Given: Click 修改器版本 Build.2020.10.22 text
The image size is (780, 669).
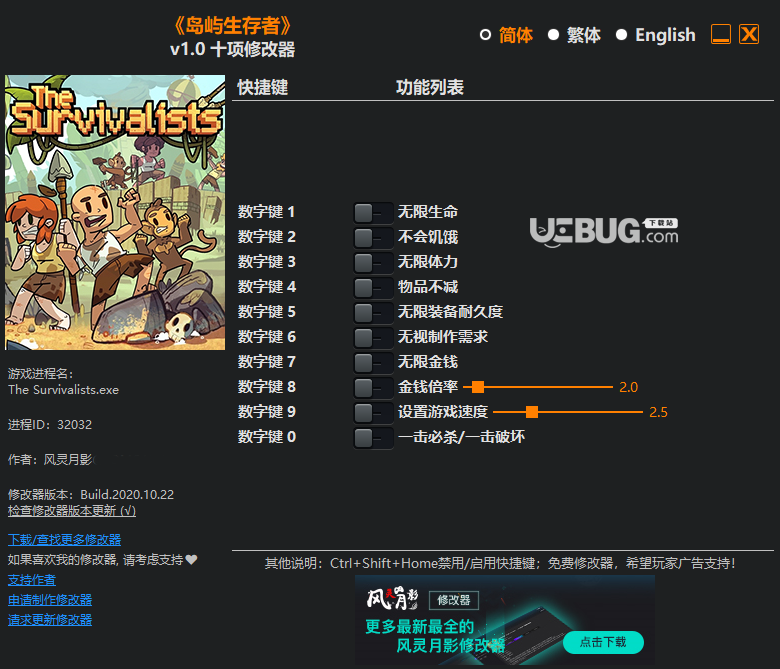Looking at the screenshot, I should (x=91, y=494).
